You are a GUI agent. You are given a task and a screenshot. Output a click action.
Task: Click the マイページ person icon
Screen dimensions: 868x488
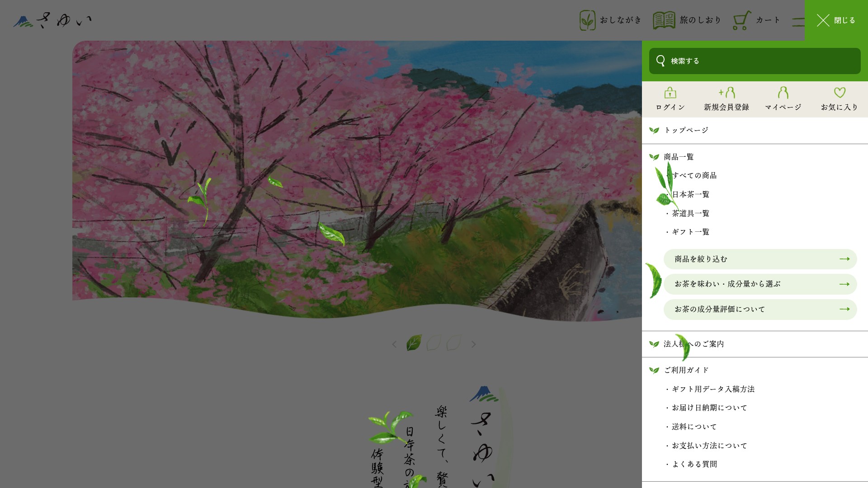point(783,93)
